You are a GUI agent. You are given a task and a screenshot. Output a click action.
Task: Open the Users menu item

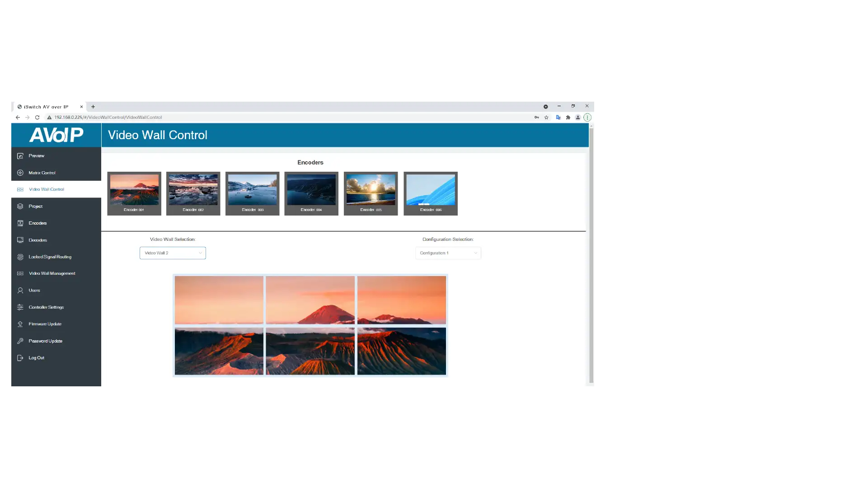34,291
